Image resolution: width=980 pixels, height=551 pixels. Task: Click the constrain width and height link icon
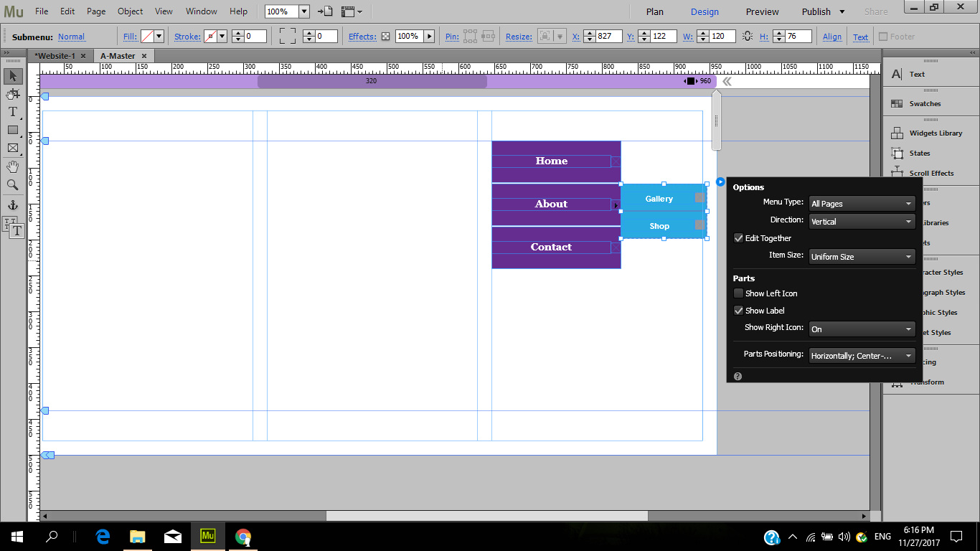coord(748,37)
